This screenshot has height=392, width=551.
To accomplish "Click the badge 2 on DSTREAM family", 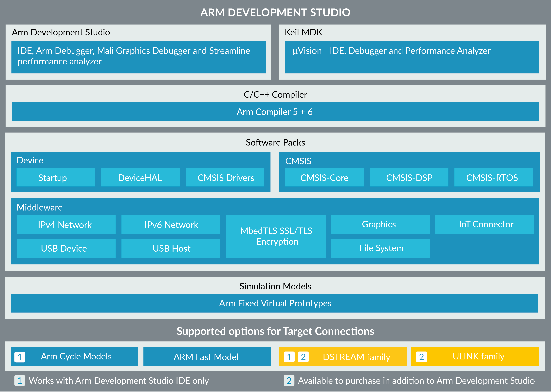I will [x=303, y=357].
